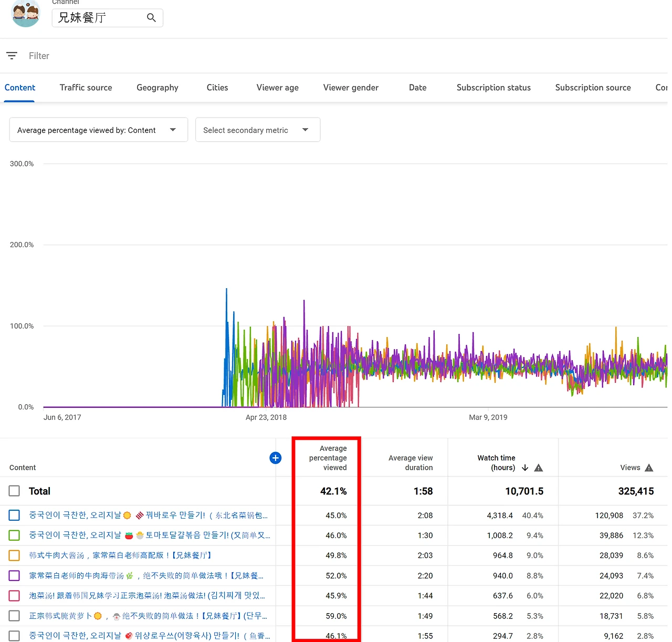
Task: Click the channel avatar picture
Action: [x=26, y=14]
